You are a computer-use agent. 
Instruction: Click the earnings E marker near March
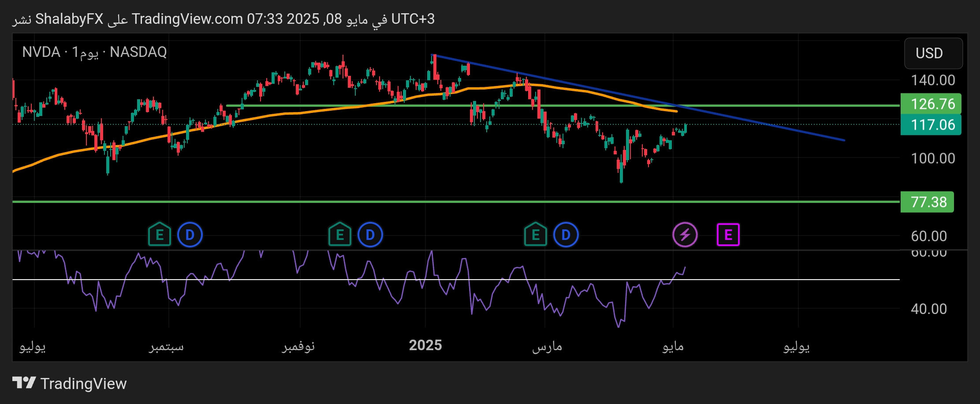(x=535, y=234)
